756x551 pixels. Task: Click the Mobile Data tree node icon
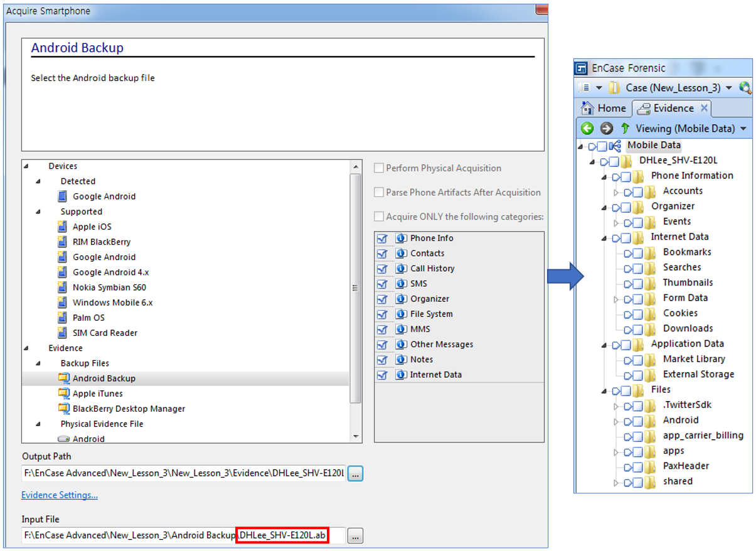tap(615, 146)
